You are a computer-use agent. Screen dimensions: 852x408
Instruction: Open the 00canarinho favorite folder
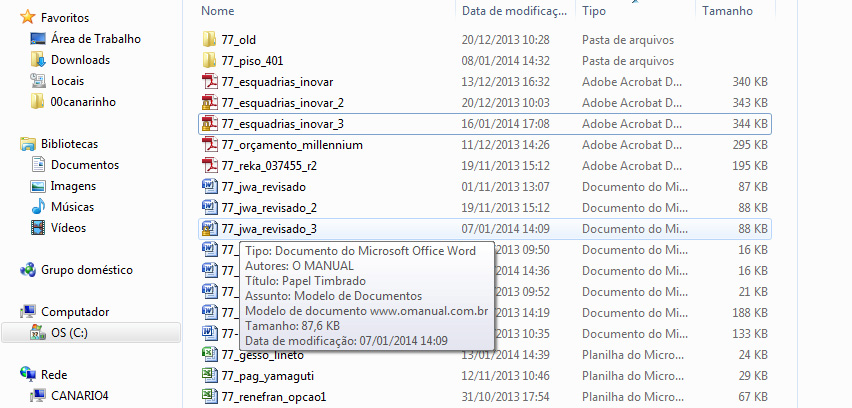[x=85, y=102]
